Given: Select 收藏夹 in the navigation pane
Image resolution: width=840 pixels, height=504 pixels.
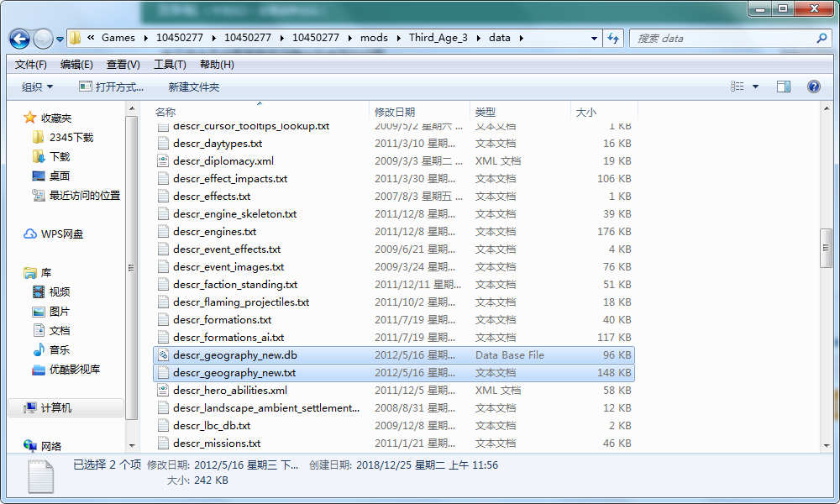Looking at the screenshot, I should coord(55,118).
